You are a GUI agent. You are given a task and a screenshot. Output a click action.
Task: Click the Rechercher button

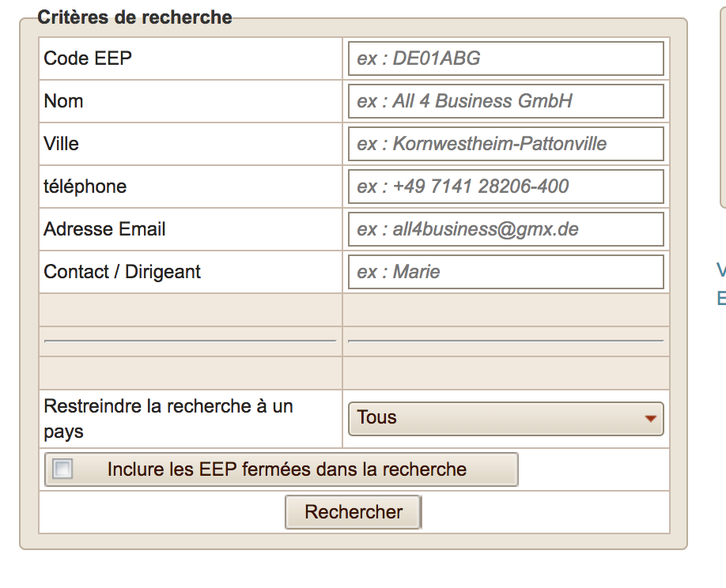354,512
